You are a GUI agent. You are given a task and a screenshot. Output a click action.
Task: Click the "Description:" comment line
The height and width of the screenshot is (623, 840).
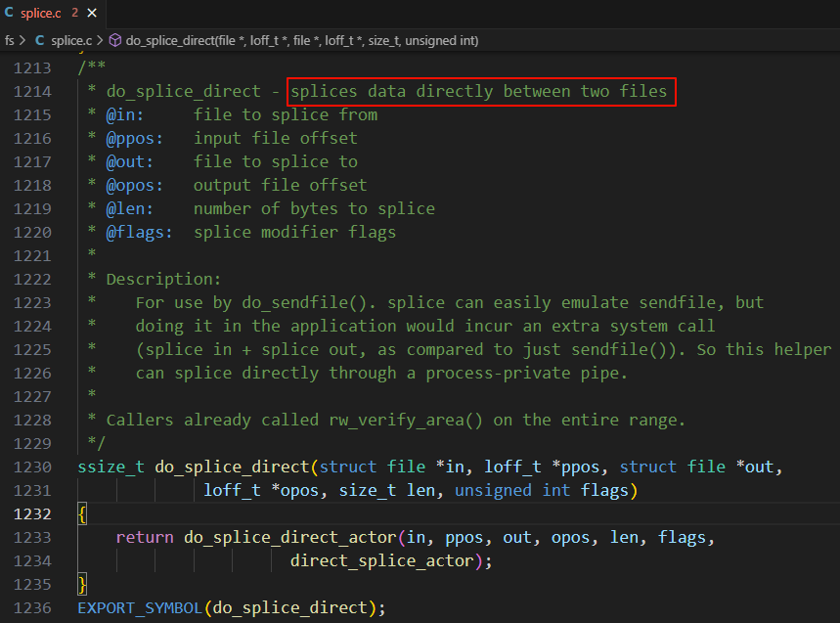click(x=163, y=280)
